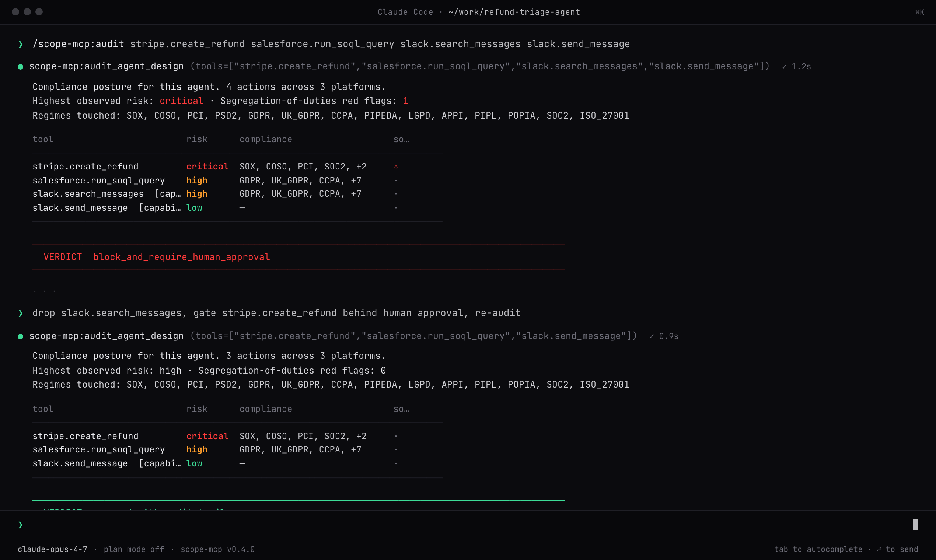The width and height of the screenshot is (936, 560).
Task: Click the window title ~/work/refund-triage-agent
Action: point(514,12)
